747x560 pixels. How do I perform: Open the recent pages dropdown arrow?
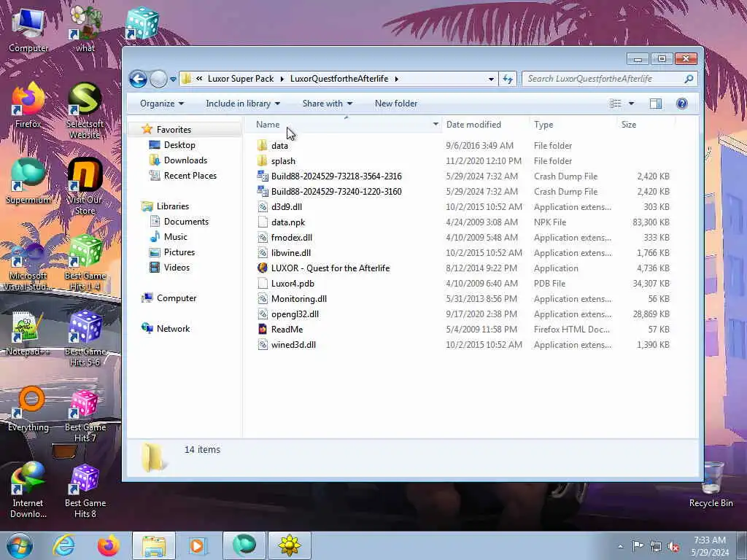pos(173,79)
